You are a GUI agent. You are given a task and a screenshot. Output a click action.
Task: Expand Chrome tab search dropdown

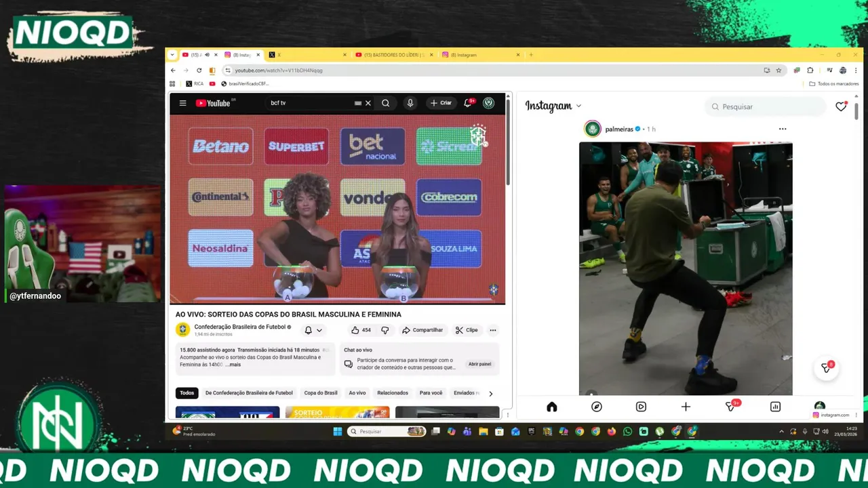[x=172, y=55]
